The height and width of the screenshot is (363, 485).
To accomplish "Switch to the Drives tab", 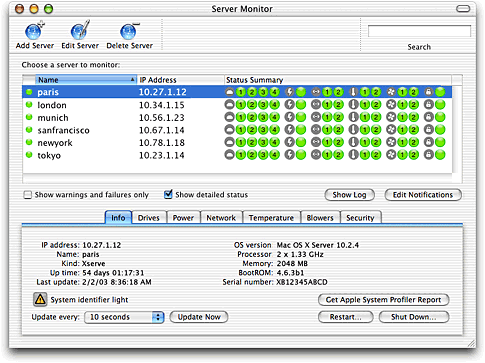I will click(149, 218).
